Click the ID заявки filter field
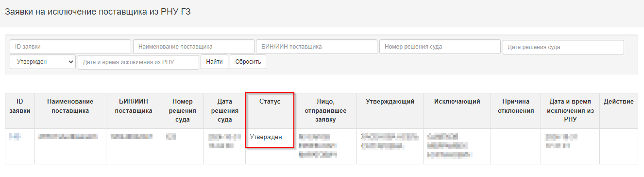The image size is (644, 177). (70, 47)
